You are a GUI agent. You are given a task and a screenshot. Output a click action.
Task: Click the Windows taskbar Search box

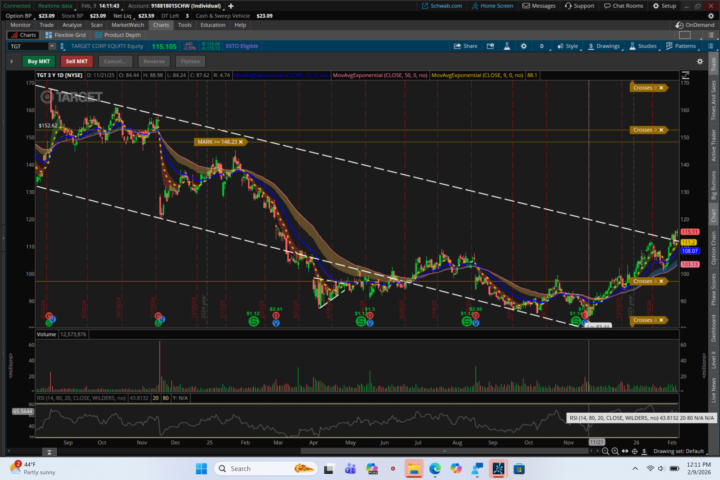266,469
